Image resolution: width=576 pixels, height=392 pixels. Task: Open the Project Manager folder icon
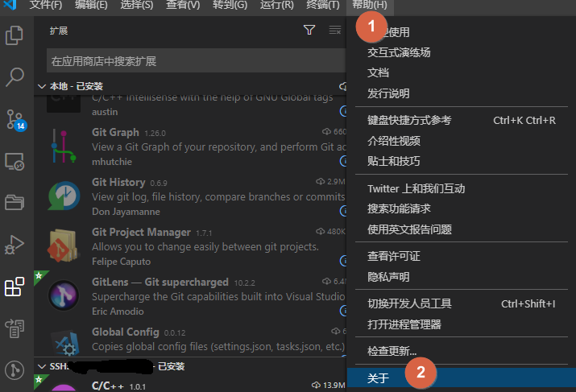pos(15,202)
